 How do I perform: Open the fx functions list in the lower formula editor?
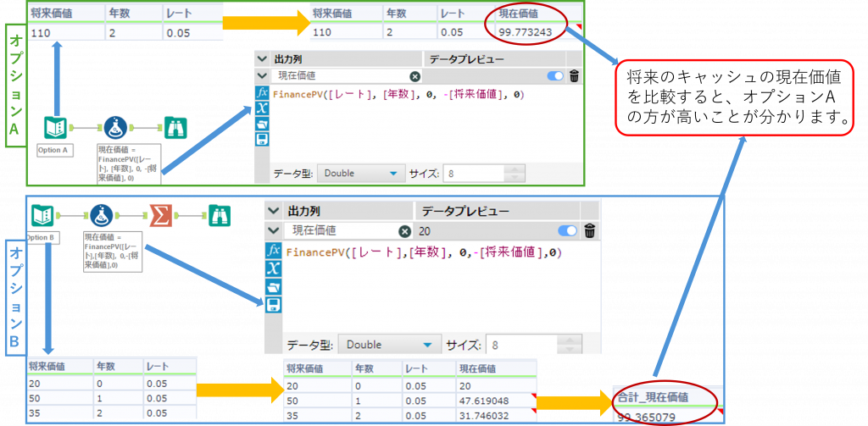[x=274, y=252]
